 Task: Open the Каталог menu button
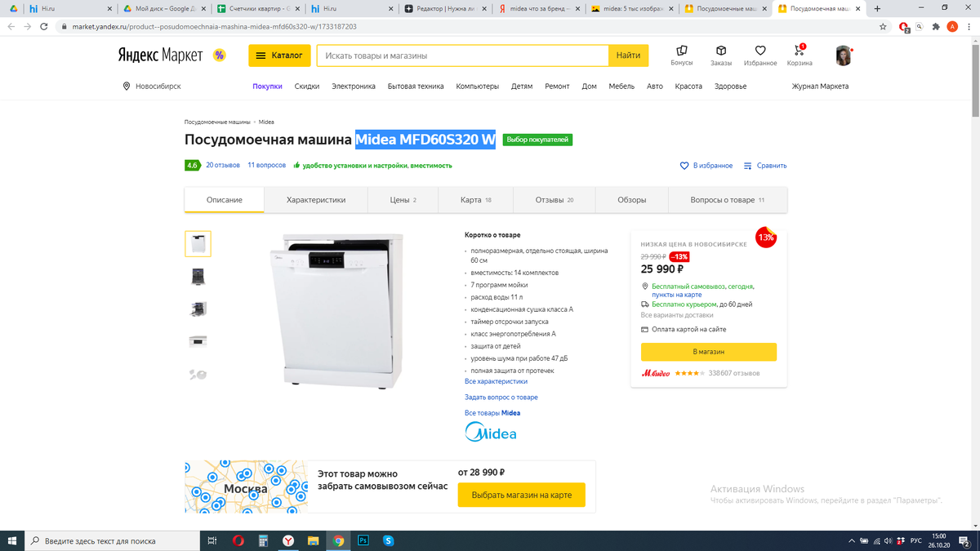point(279,56)
